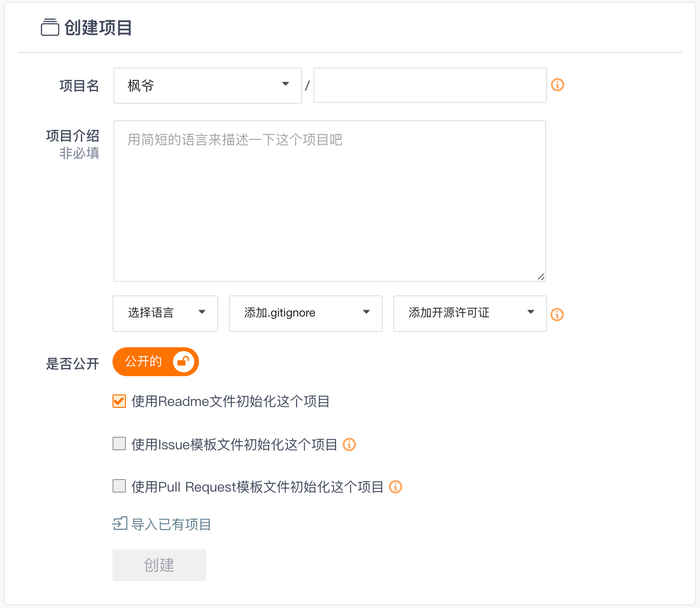Toggle the 公开的 visibility switch
Viewport: 700px width, 608px height.
tap(156, 362)
